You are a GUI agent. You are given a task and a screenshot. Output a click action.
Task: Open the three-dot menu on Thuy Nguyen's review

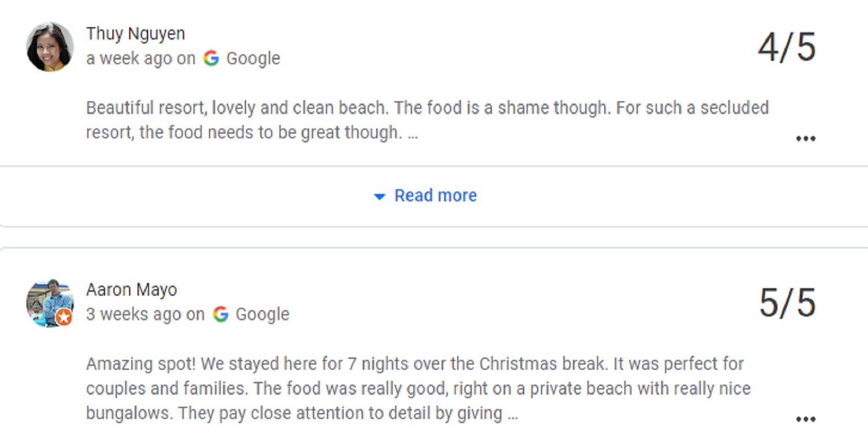coord(806,138)
